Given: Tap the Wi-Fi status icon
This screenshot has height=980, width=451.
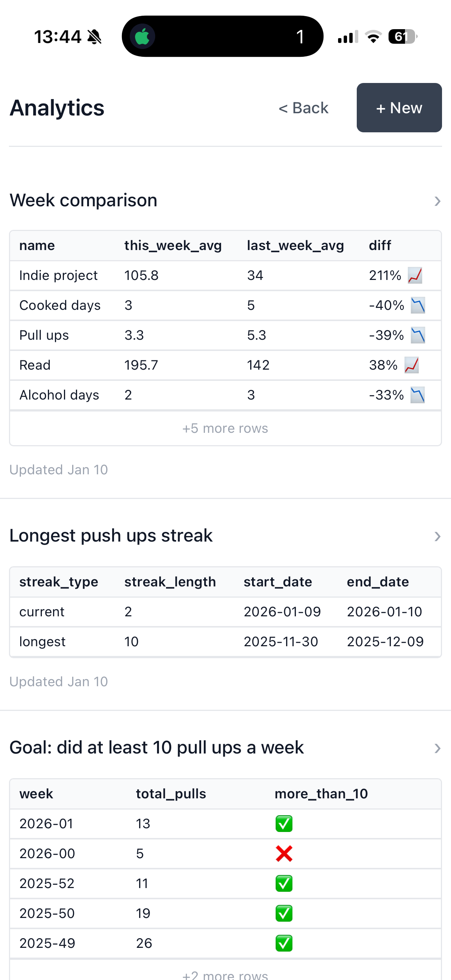Looking at the screenshot, I should pos(373,37).
